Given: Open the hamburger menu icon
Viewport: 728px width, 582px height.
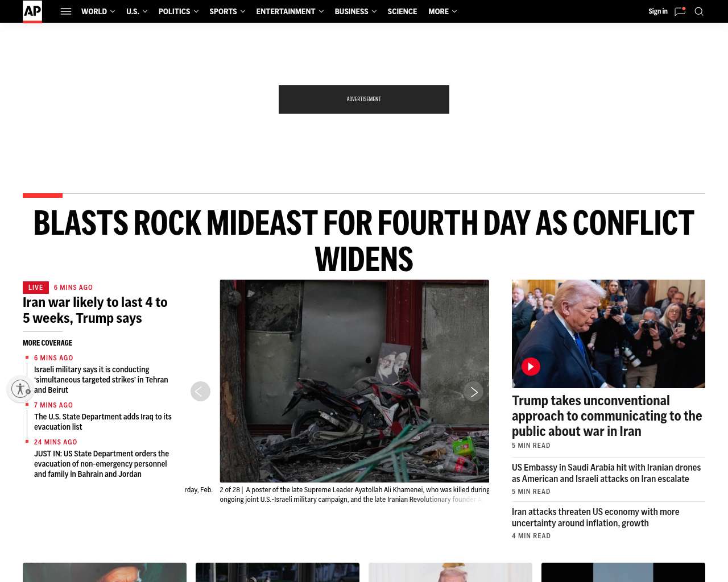Looking at the screenshot, I should pos(66,11).
